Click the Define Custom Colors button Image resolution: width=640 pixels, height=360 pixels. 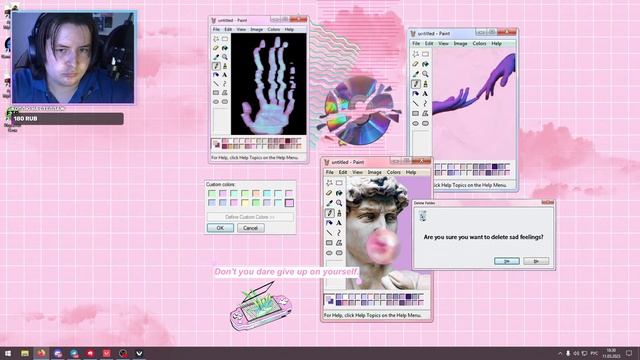pyautogui.click(x=250, y=217)
